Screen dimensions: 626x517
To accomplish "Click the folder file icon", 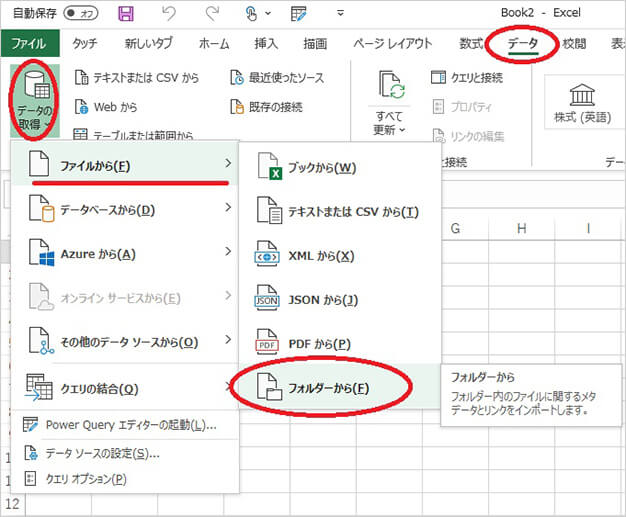I will coord(269,386).
